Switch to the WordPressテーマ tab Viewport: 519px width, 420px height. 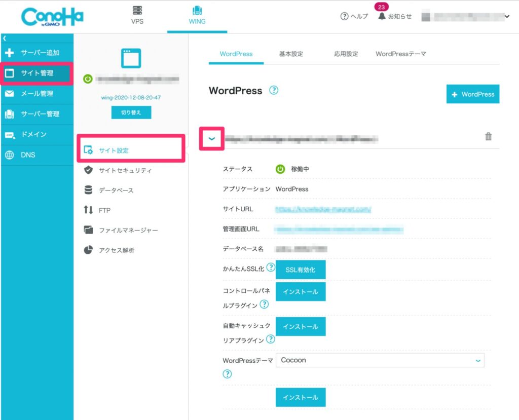click(x=401, y=54)
